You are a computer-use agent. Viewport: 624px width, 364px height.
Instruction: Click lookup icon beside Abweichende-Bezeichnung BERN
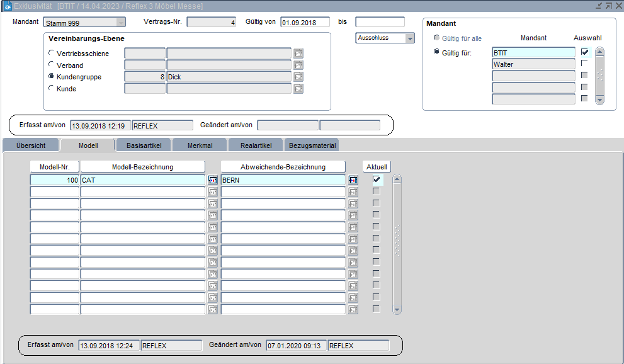click(x=353, y=180)
